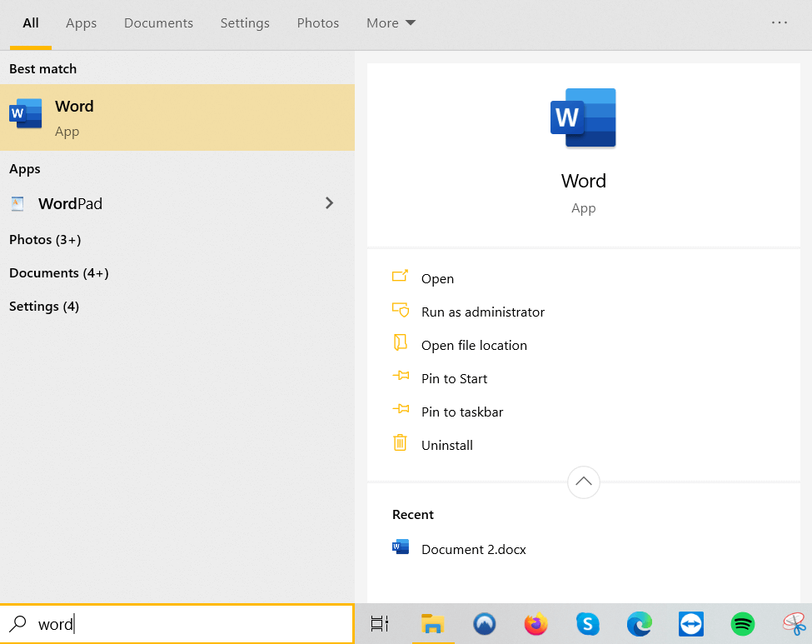Viewport: 812px width, 644px height.
Task: Switch to the Documents tab
Action: (x=158, y=23)
